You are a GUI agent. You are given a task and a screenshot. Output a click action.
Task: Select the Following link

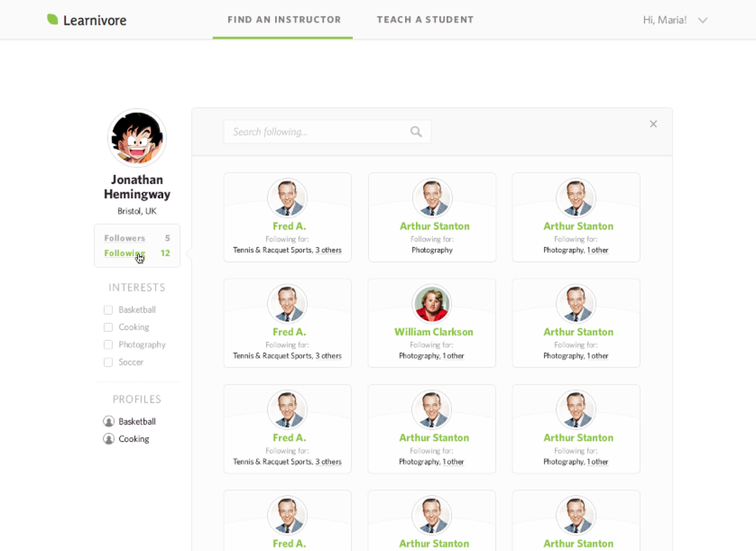[x=124, y=253]
